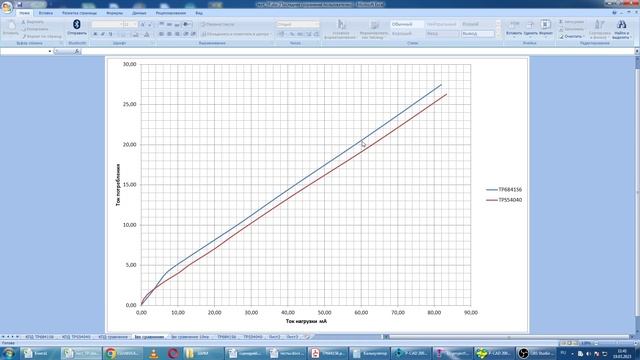Open the Format as Table menu
This screenshot has height=360, width=640.
pos(374,29)
